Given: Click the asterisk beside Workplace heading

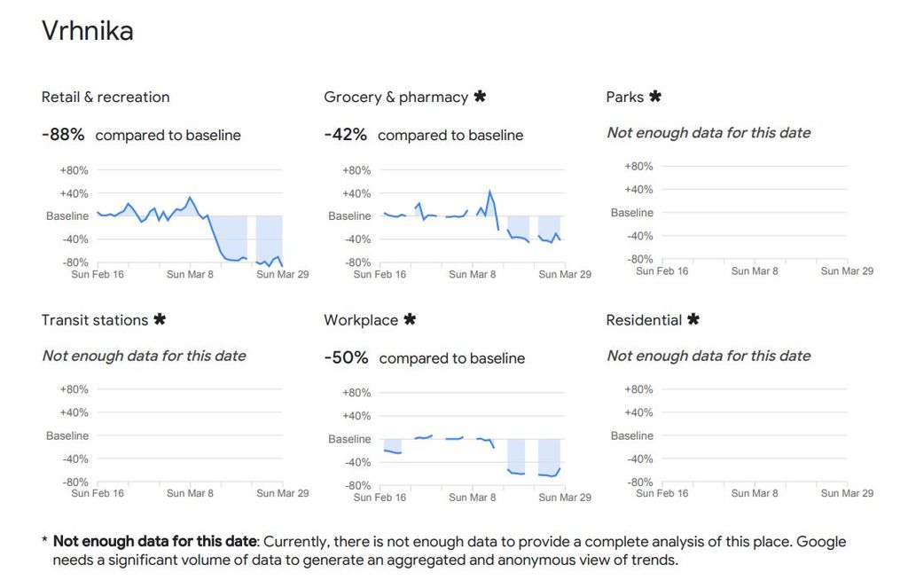Looking at the screenshot, I should click(410, 319).
